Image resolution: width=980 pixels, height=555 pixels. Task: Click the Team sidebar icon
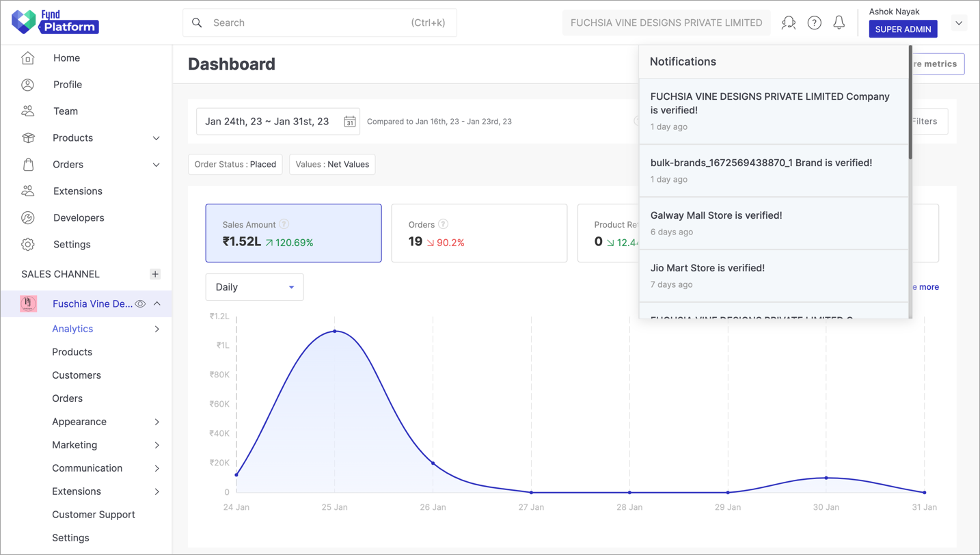[28, 111]
